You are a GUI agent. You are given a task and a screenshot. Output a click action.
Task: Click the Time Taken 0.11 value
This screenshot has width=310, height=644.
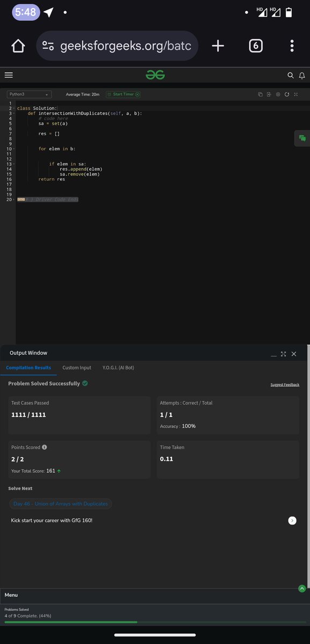click(x=167, y=459)
